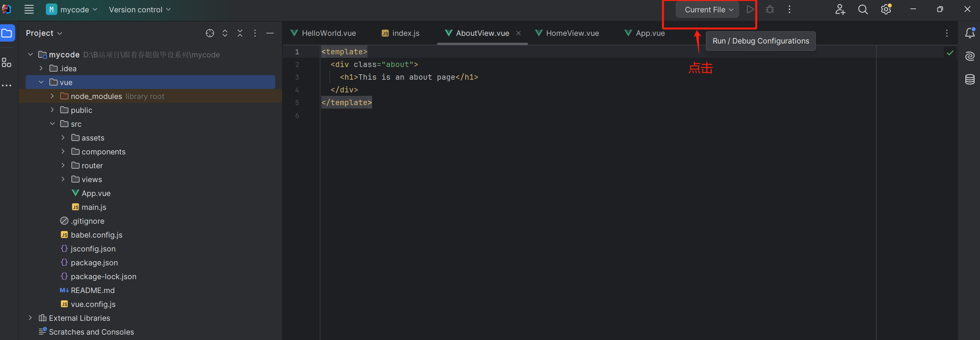Image resolution: width=980 pixels, height=340 pixels.
Task: Restore down the IDE window
Action: [940, 9]
